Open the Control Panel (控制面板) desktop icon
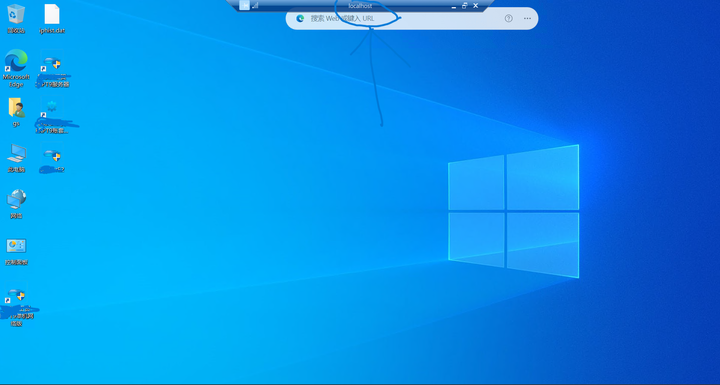The height and width of the screenshot is (385, 720). [17, 251]
